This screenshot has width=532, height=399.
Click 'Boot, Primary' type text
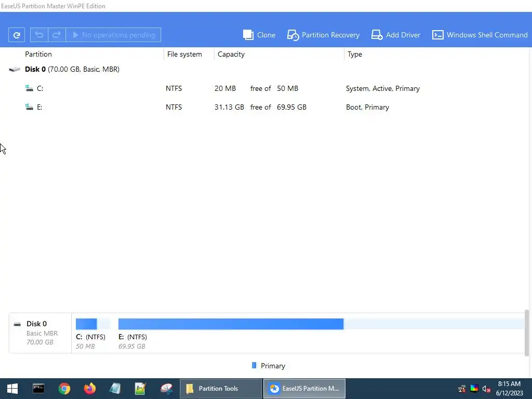tap(367, 107)
